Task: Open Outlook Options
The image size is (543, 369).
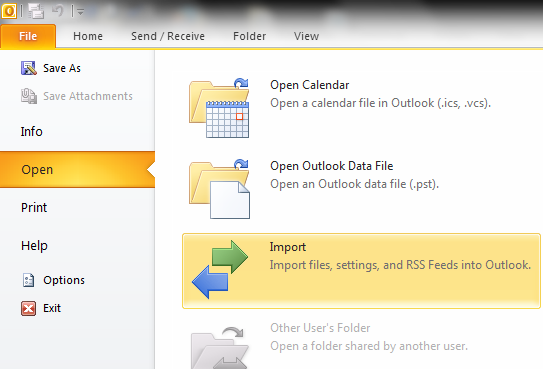Action: coord(64,280)
